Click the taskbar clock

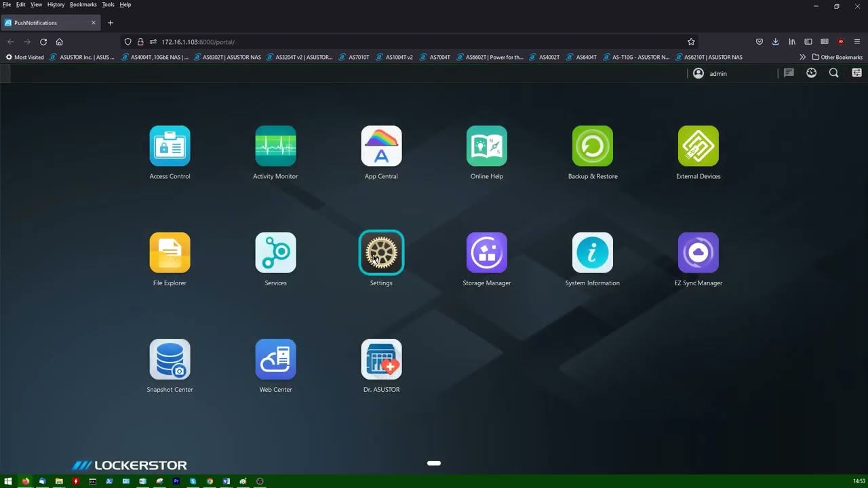[859, 481]
